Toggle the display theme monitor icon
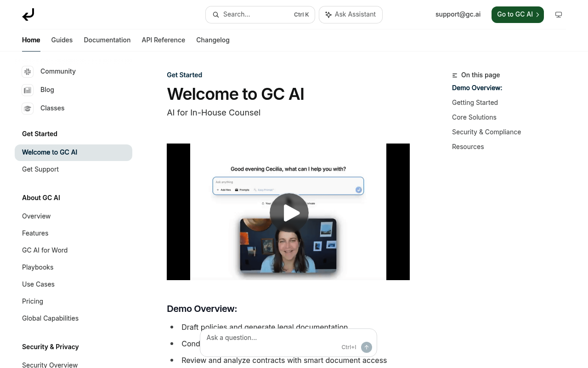 click(559, 15)
